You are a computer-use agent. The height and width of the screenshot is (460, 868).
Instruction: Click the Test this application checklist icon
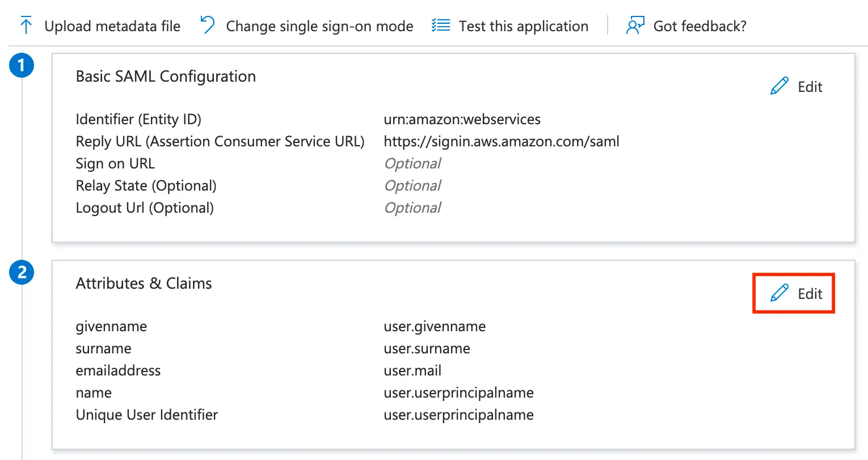pos(441,26)
